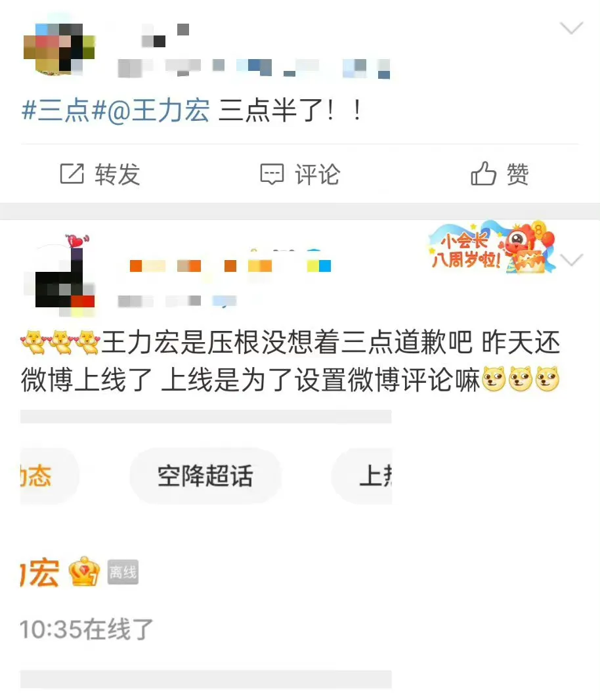Select the partially visible 态 orange tab
Screen dimensions: 600x700
[49, 476]
